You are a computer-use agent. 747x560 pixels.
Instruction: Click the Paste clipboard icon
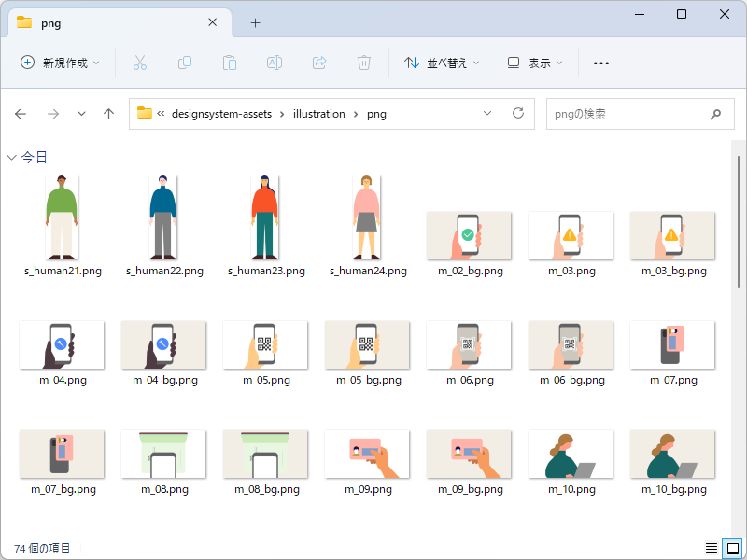[x=229, y=63]
